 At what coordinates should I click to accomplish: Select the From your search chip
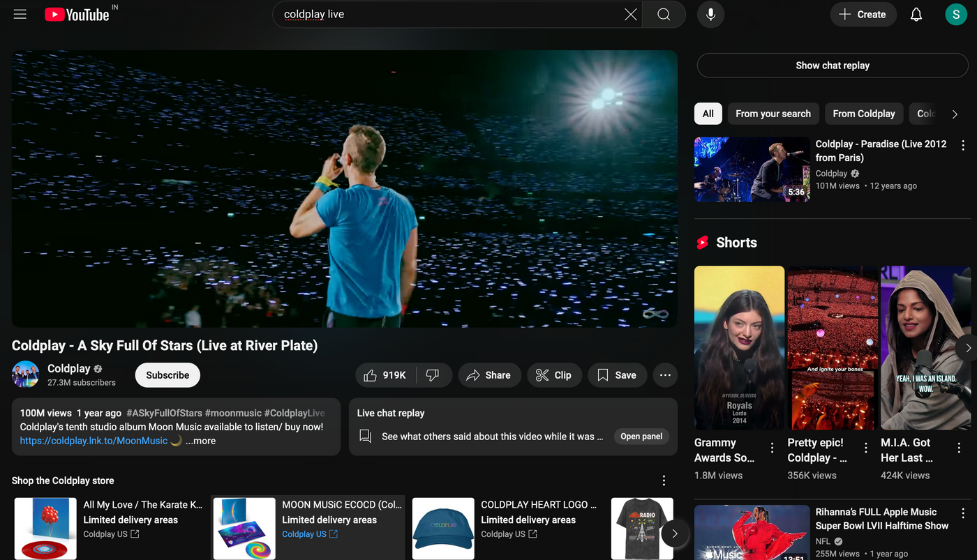point(773,114)
